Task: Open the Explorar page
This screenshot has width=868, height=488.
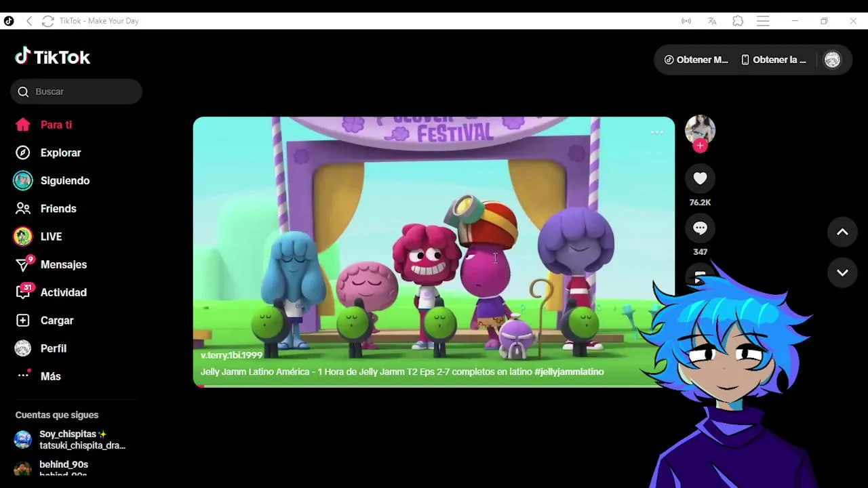Action: click(48, 152)
